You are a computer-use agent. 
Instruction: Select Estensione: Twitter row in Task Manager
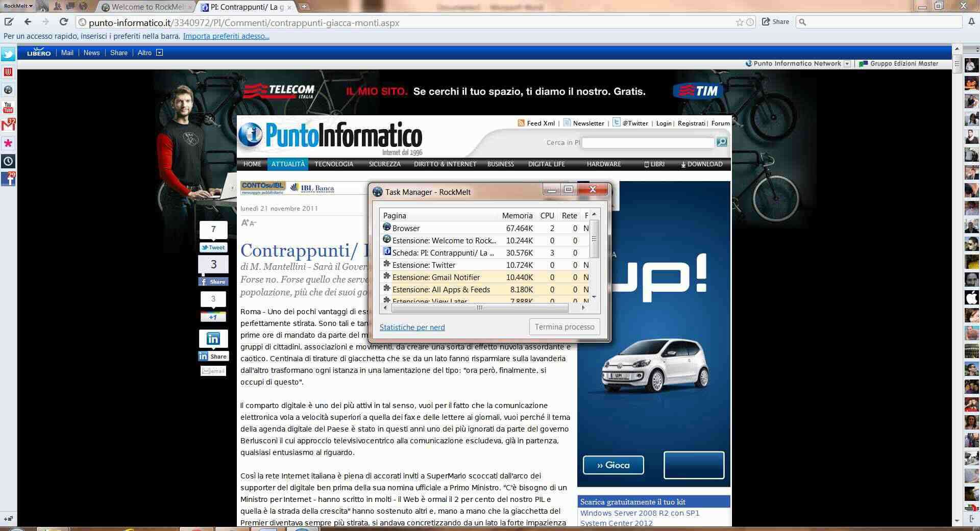[485, 265]
